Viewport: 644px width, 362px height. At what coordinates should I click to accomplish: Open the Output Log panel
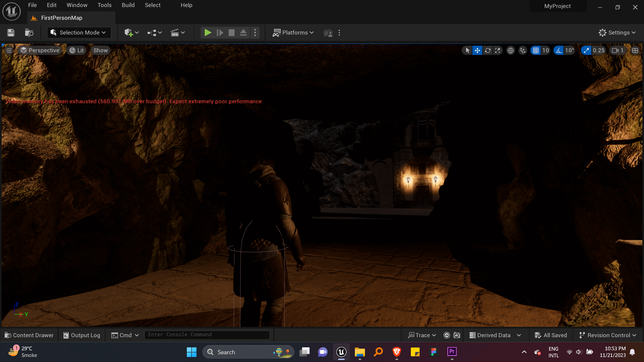coord(82,335)
